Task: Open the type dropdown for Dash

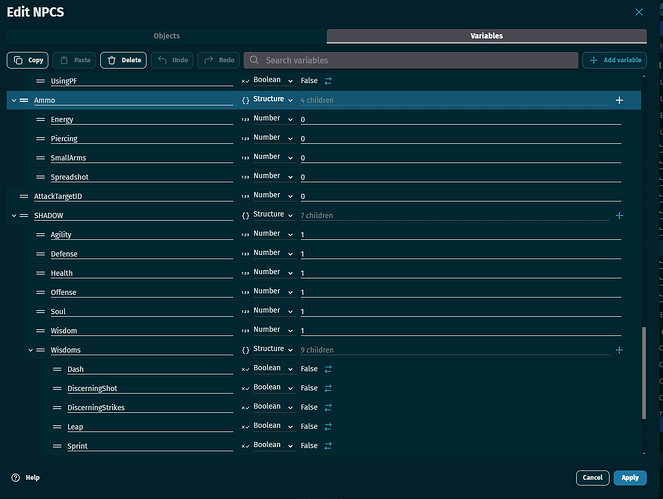Action: click(273, 368)
